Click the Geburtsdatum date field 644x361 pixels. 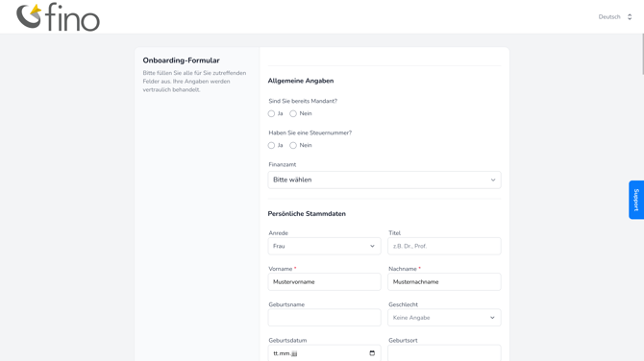coord(325,352)
